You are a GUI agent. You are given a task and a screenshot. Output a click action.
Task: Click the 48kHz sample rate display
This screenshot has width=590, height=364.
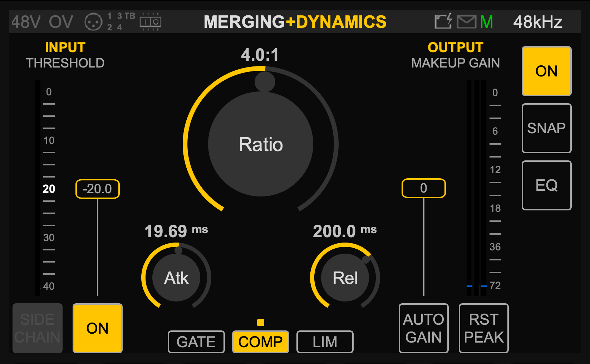537,22
